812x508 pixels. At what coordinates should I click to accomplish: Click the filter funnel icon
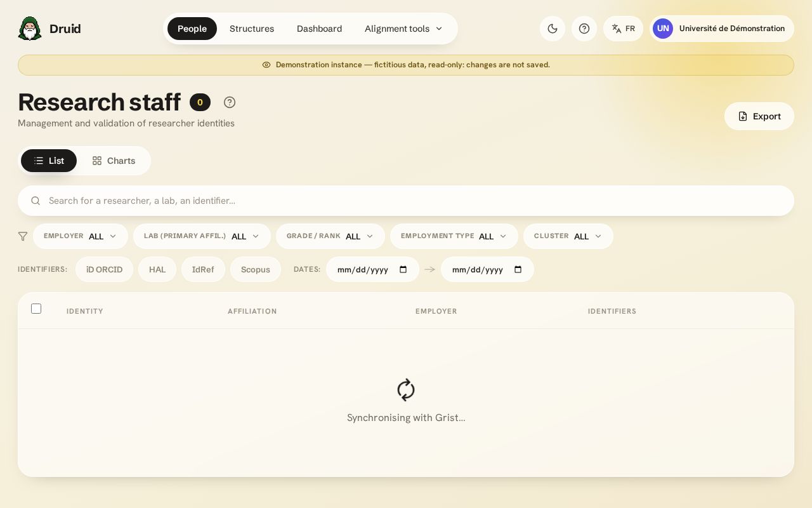pyautogui.click(x=23, y=236)
